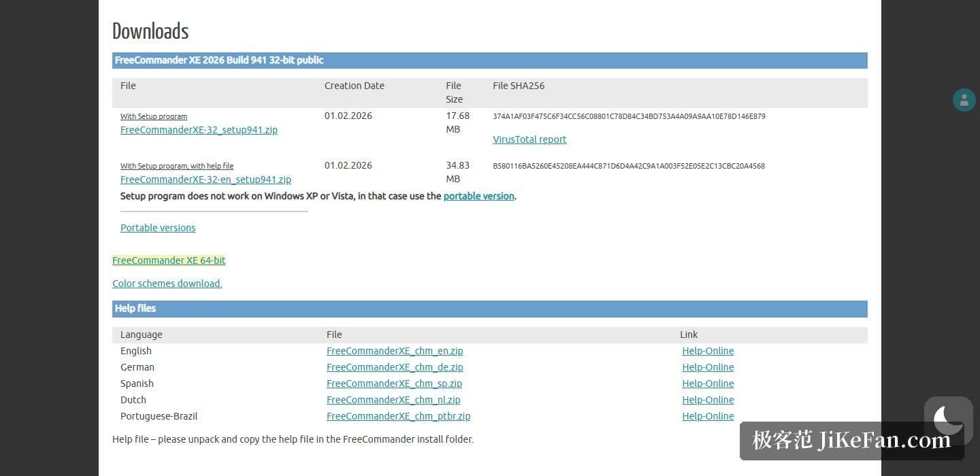Select the SHA256 hash starting with B580116B
The height and width of the screenshot is (476, 980).
pyautogui.click(x=629, y=166)
